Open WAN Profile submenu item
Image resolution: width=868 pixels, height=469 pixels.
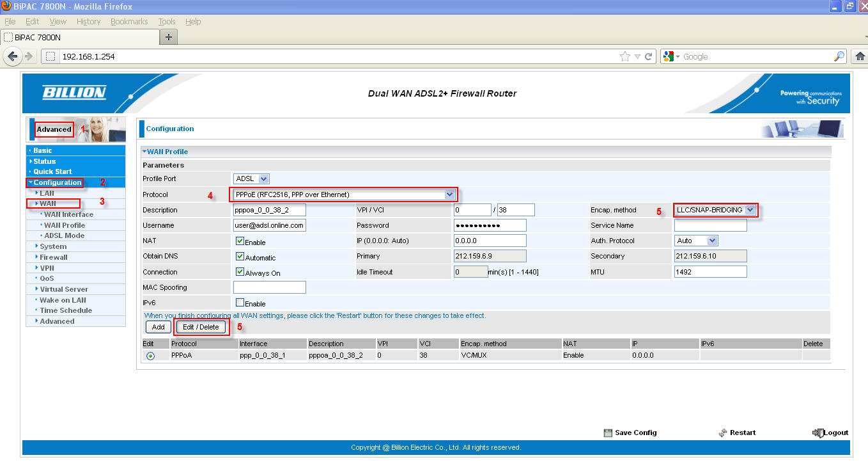(65, 225)
